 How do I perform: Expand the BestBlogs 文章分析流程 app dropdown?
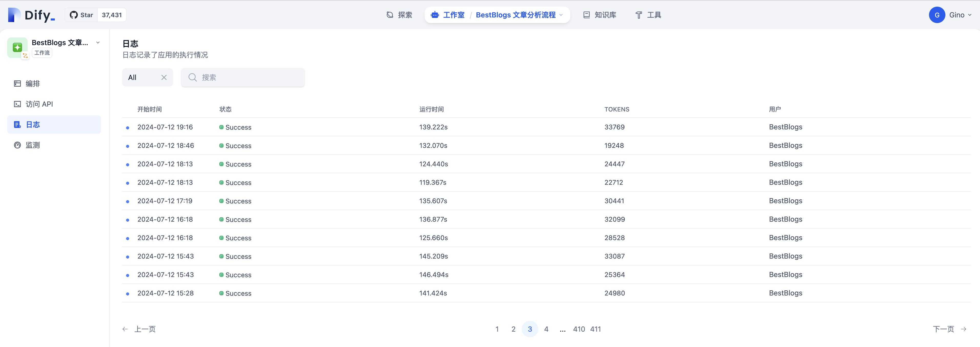(x=561, y=15)
